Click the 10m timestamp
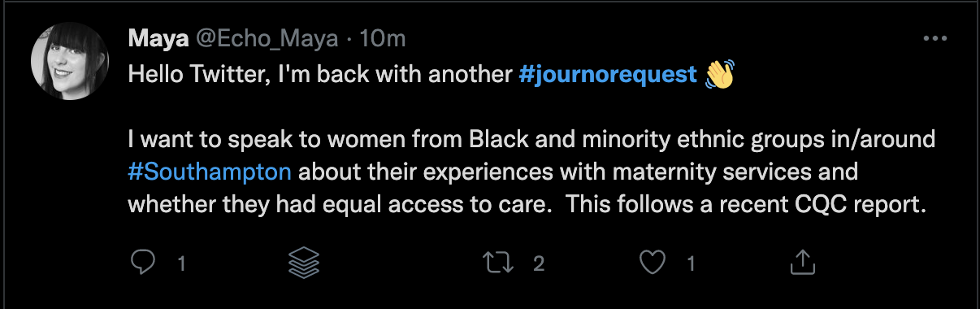 [381, 38]
